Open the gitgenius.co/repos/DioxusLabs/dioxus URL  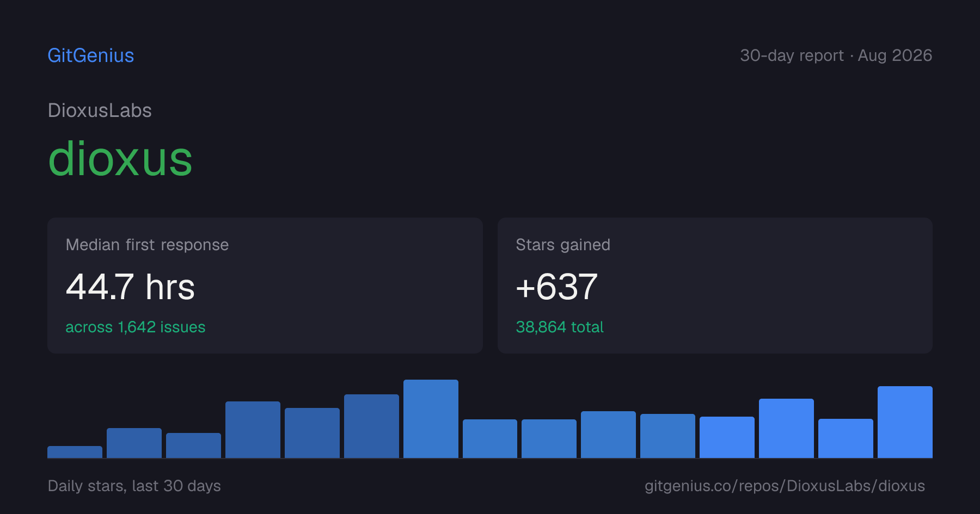(x=785, y=486)
